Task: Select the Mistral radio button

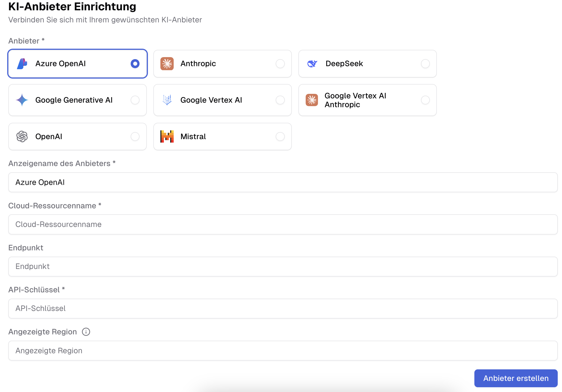Action: click(280, 136)
